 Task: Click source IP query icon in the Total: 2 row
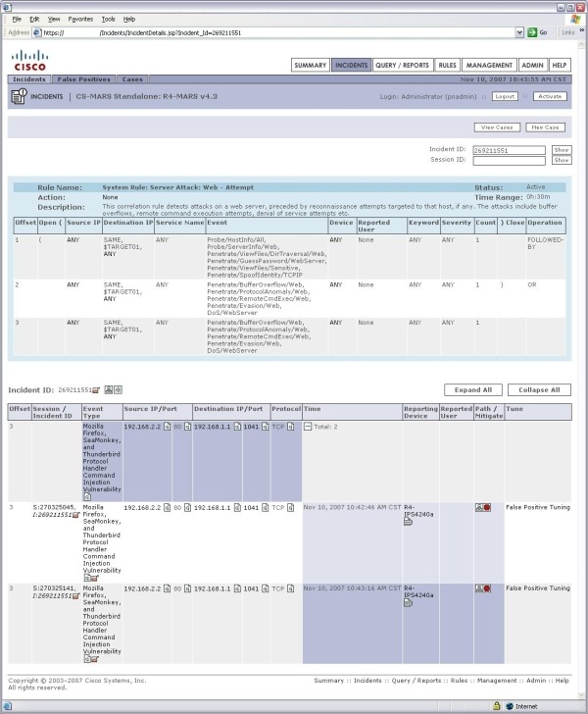pos(167,427)
